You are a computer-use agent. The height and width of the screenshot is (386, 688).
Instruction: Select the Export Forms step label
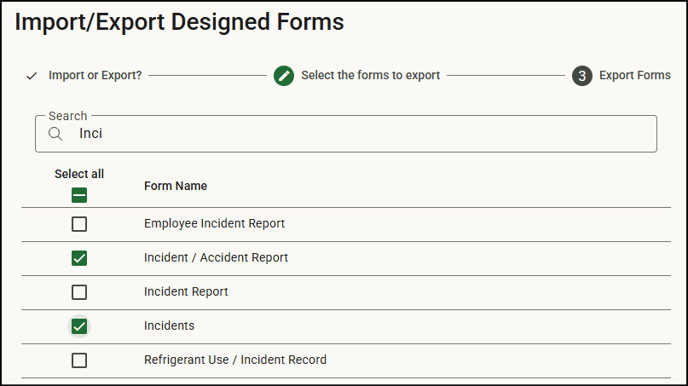pos(635,75)
